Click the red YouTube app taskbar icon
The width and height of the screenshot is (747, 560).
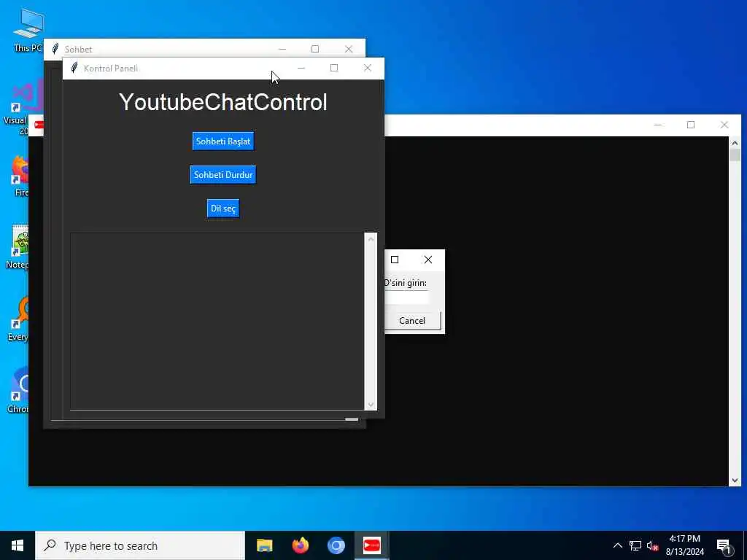371,545
